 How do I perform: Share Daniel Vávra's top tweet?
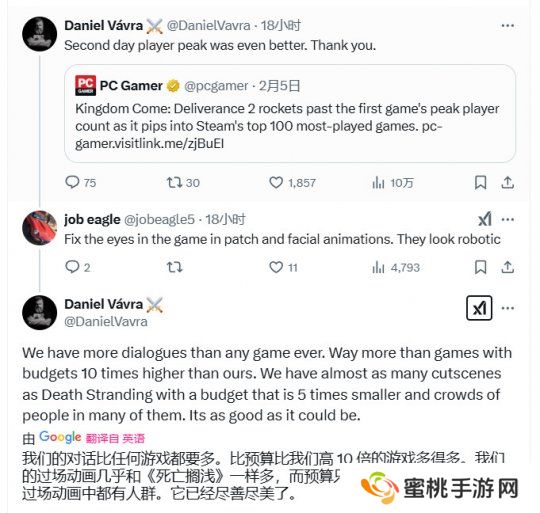(508, 182)
